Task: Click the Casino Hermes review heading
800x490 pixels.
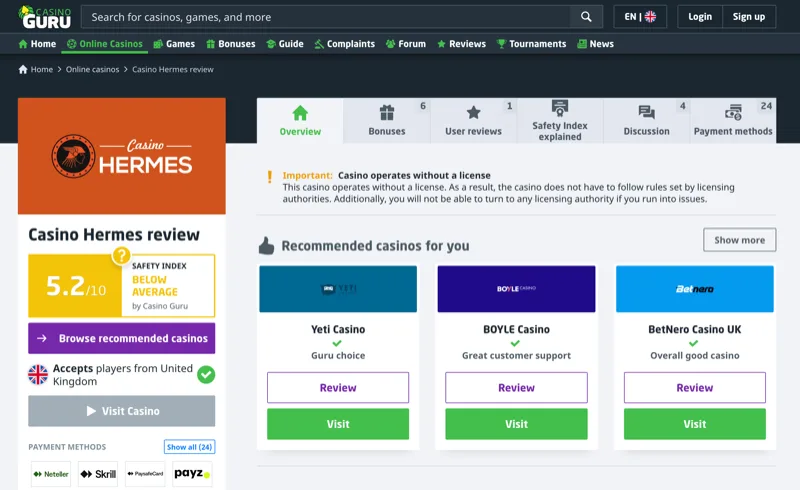Action: point(114,234)
